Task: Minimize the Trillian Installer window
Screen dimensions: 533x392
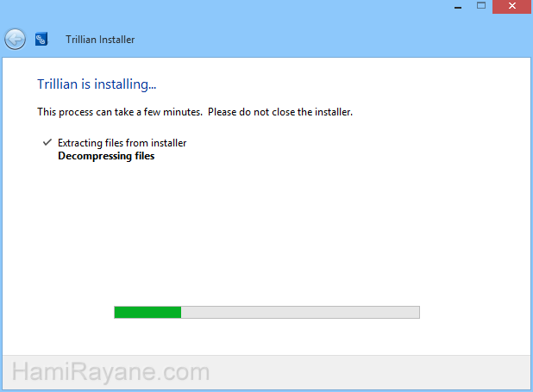Action: (458, 6)
